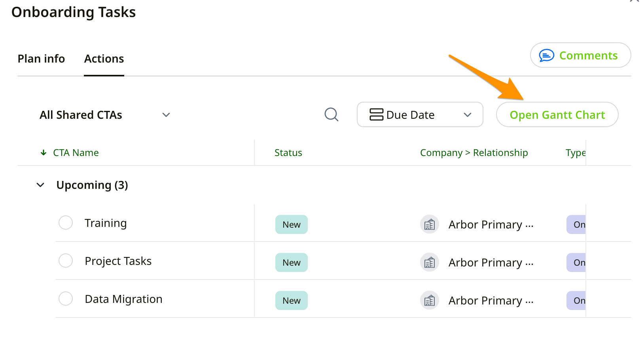Click the company icon in Data Migration row
The height and width of the screenshot is (350, 644).
(429, 301)
